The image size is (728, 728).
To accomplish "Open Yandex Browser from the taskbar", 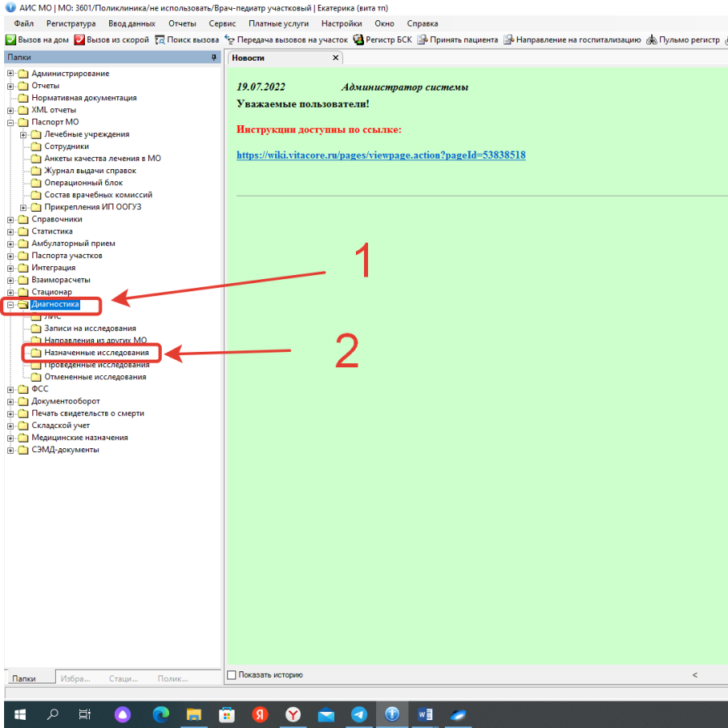I will coord(293,714).
